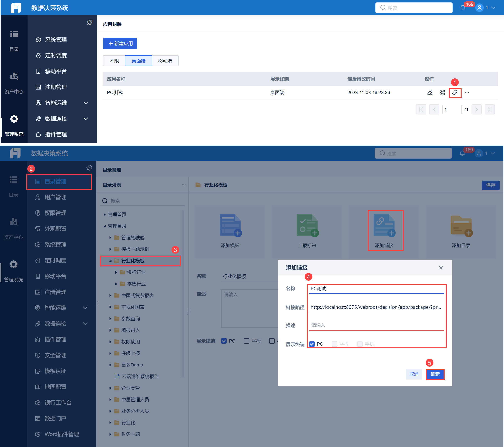
Task: Collapse the 行业化模板 tree node
Action: [110, 261]
